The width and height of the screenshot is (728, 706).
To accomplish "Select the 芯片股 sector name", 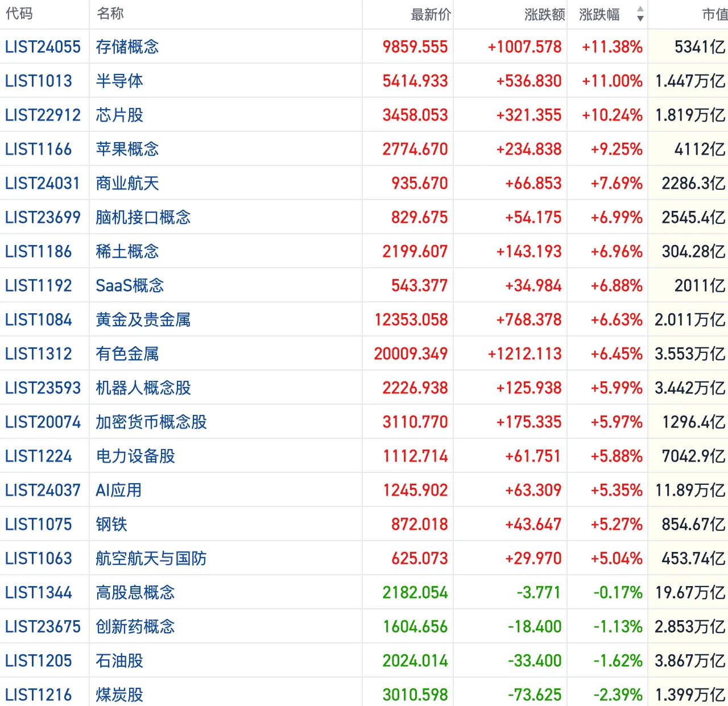I will tap(119, 115).
